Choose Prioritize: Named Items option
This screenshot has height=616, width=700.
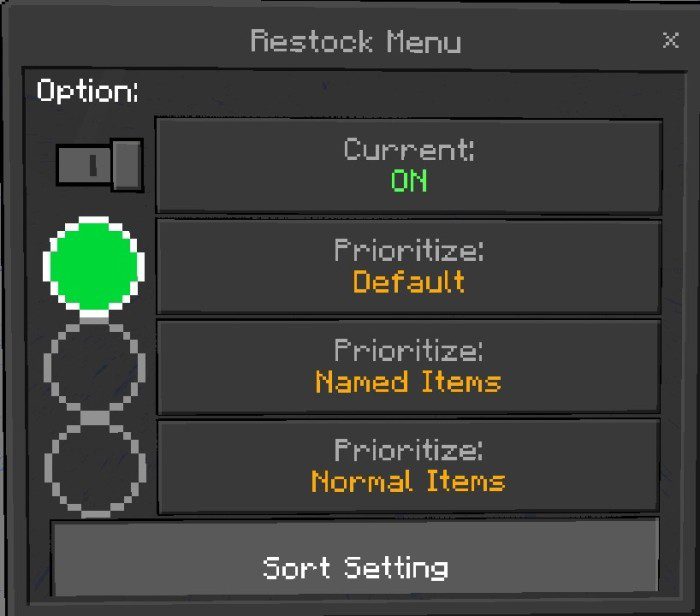[408, 367]
